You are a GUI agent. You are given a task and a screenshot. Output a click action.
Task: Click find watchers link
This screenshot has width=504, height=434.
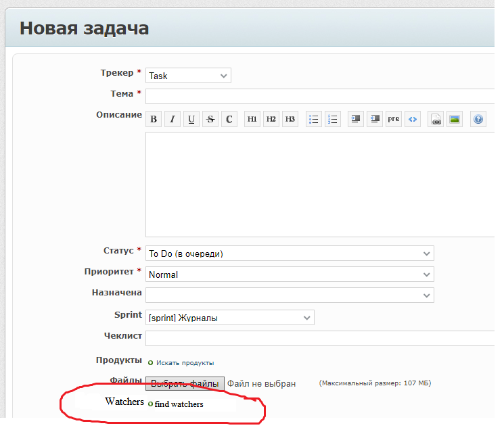click(x=179, y=404)
